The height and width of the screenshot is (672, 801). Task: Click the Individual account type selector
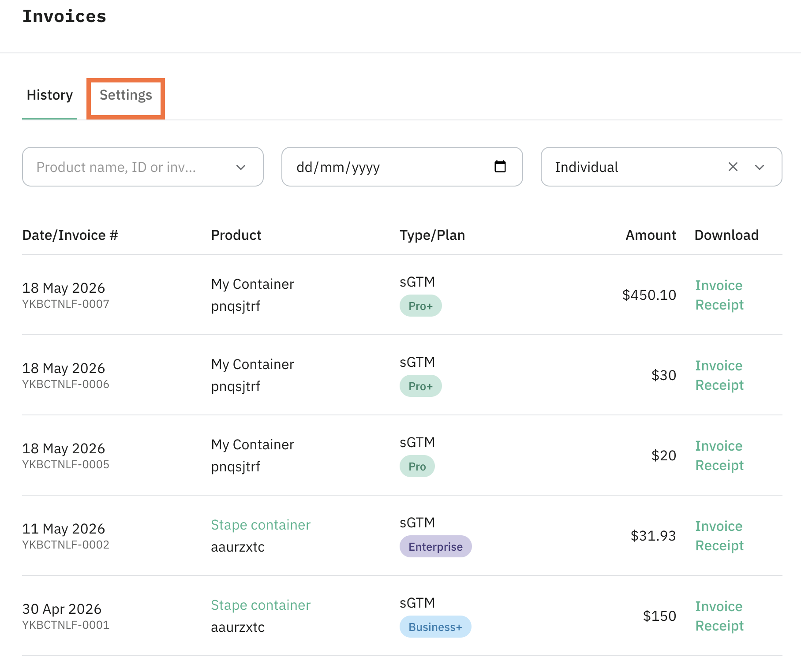[662, 167]
